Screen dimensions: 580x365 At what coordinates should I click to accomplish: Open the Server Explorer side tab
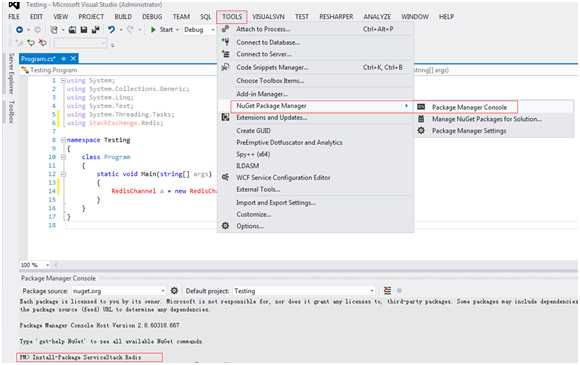[11, 73]
